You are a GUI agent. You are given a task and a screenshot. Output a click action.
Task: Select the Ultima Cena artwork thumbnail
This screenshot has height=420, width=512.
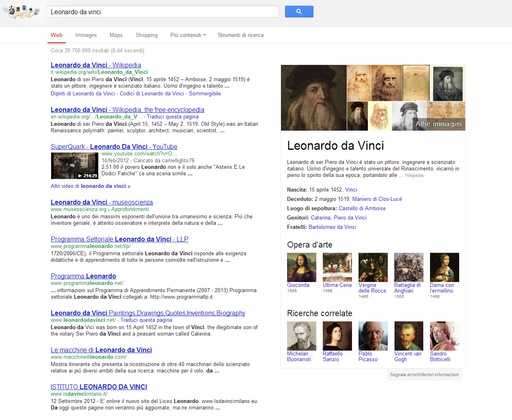[x=337, y=267]
